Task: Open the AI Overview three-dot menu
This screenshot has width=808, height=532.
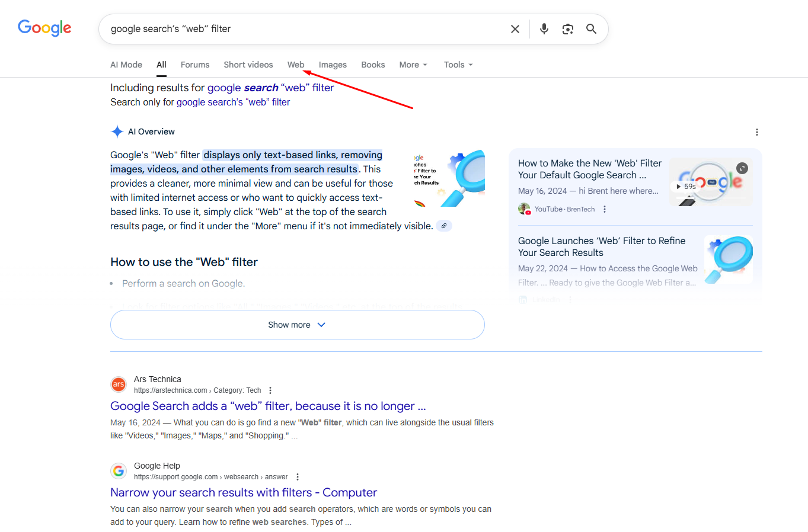Action: point(756,132)
